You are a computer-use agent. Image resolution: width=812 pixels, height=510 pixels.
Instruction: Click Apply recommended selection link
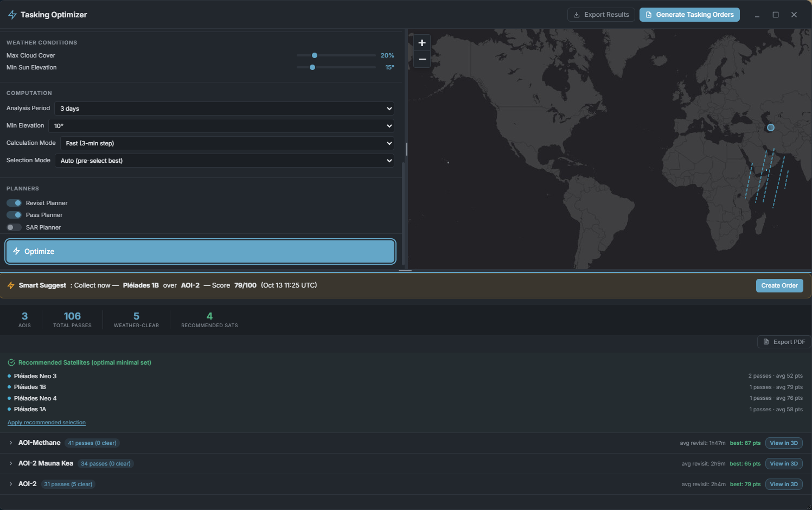(47, 423)
